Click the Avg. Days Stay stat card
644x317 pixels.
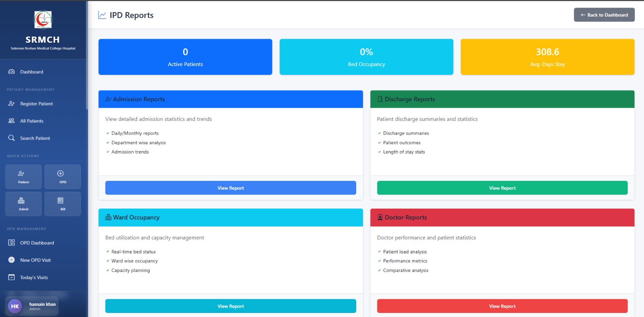547,57
